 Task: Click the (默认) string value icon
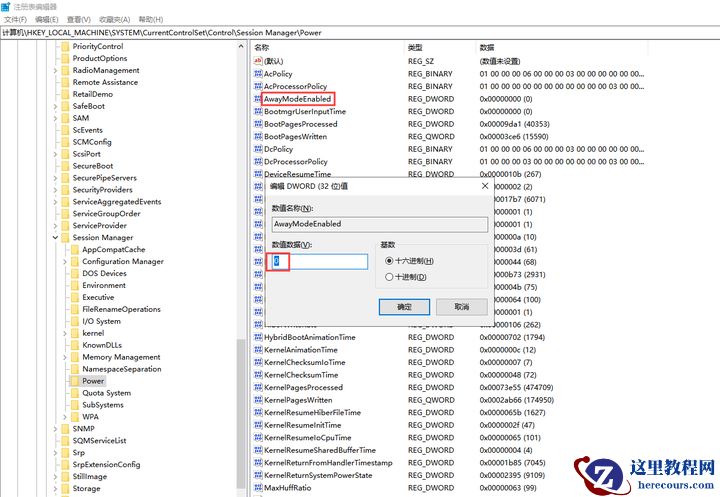tap(258, 61)
